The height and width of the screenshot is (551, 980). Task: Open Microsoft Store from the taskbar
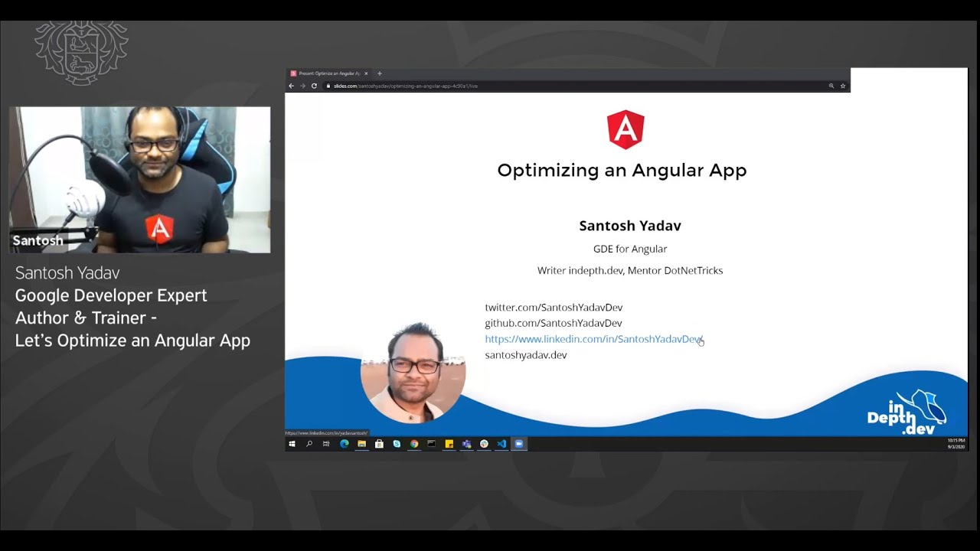(379, 444)
